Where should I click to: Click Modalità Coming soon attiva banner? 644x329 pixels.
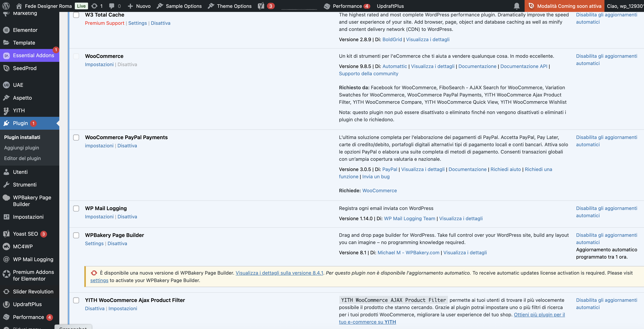coord(564,6)
